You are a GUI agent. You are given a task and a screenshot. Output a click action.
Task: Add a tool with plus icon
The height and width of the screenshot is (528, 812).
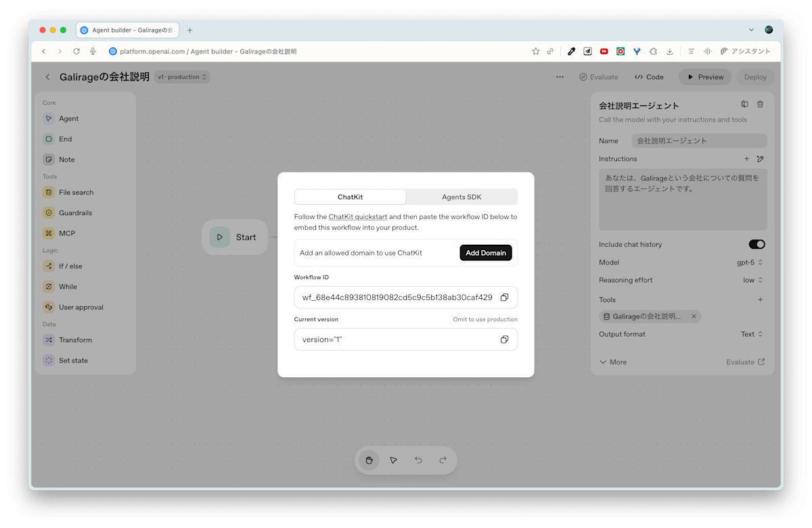coord(760,299)
